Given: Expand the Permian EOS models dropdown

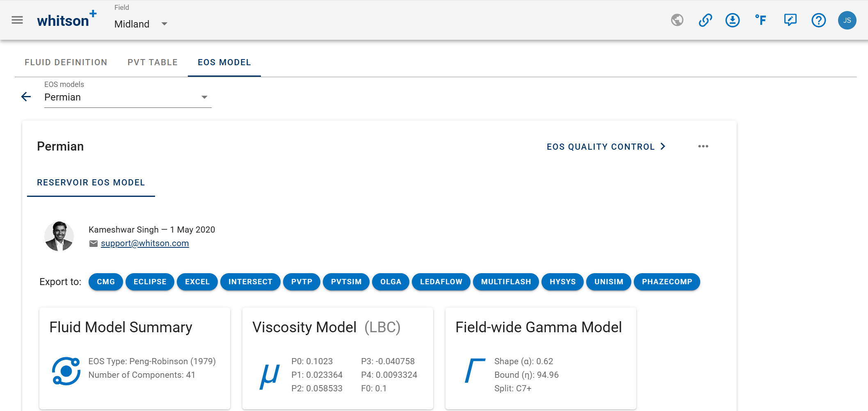Looking at the screenshot, I should [128, 97].
